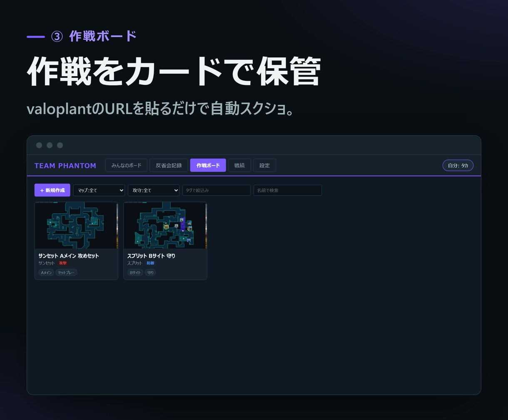Image resolution: width=508 pixels, height=420 pixels.
Task: Open the みんなのボード tab
Action: 126,165
